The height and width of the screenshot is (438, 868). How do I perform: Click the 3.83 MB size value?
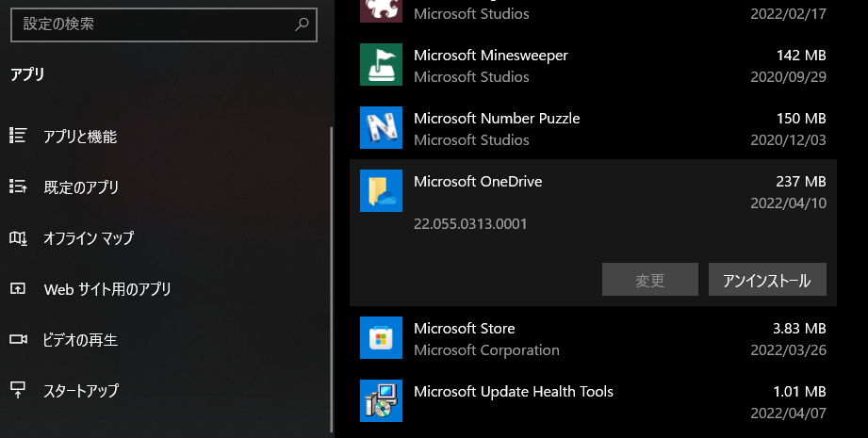tap(799, 329)
